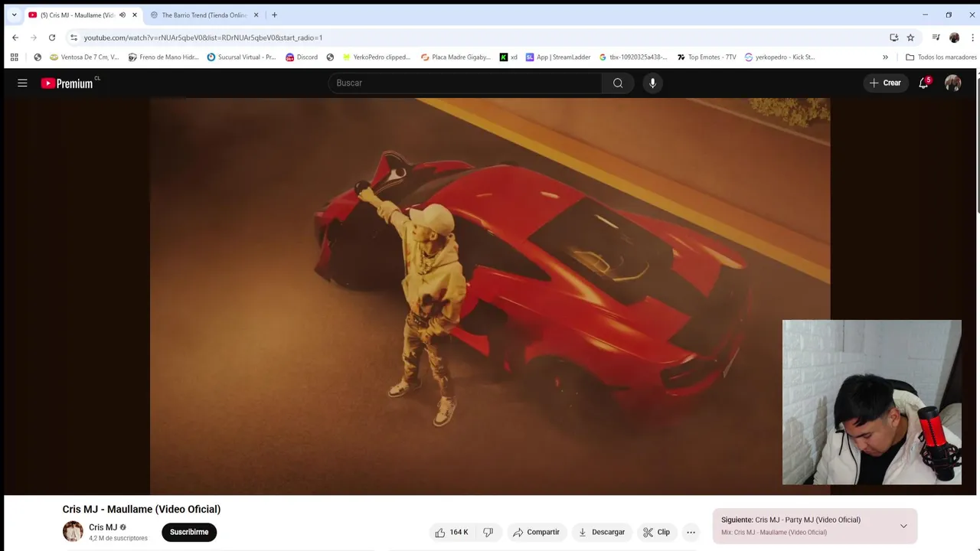
Task: Click the Compartir share button
Action: pyautogui.click(x=536, y=532)
